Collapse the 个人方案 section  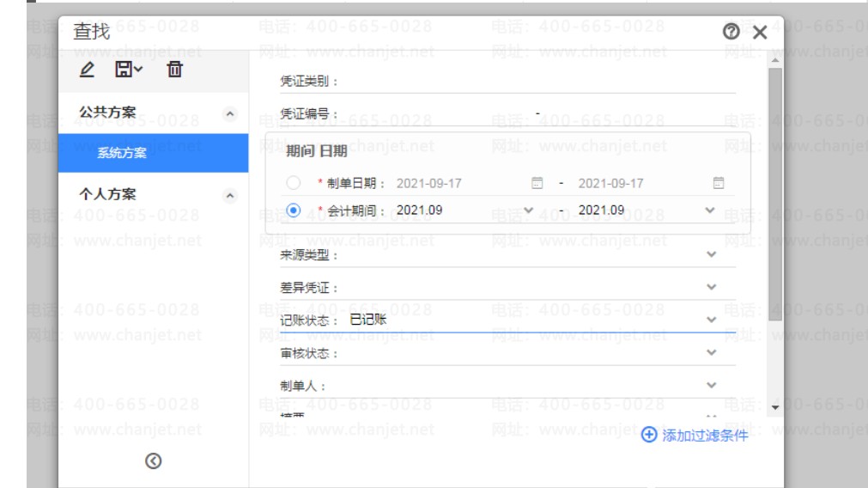(230, 196)
